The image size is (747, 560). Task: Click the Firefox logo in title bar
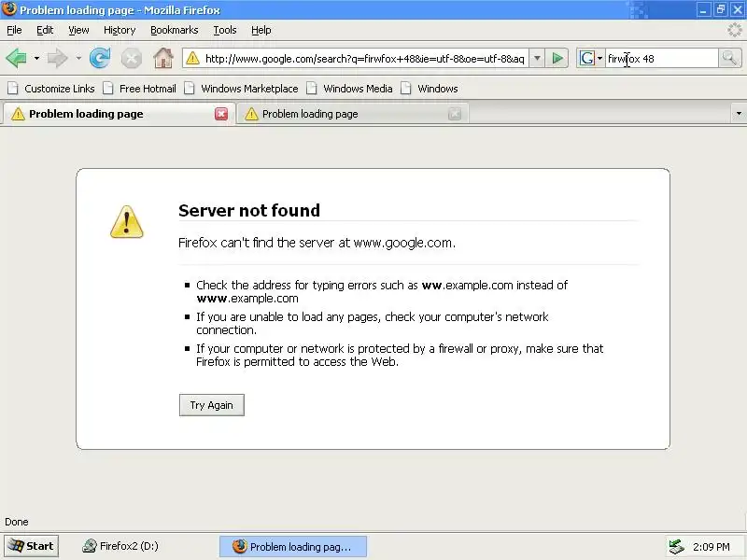click(x=9, y=9)
